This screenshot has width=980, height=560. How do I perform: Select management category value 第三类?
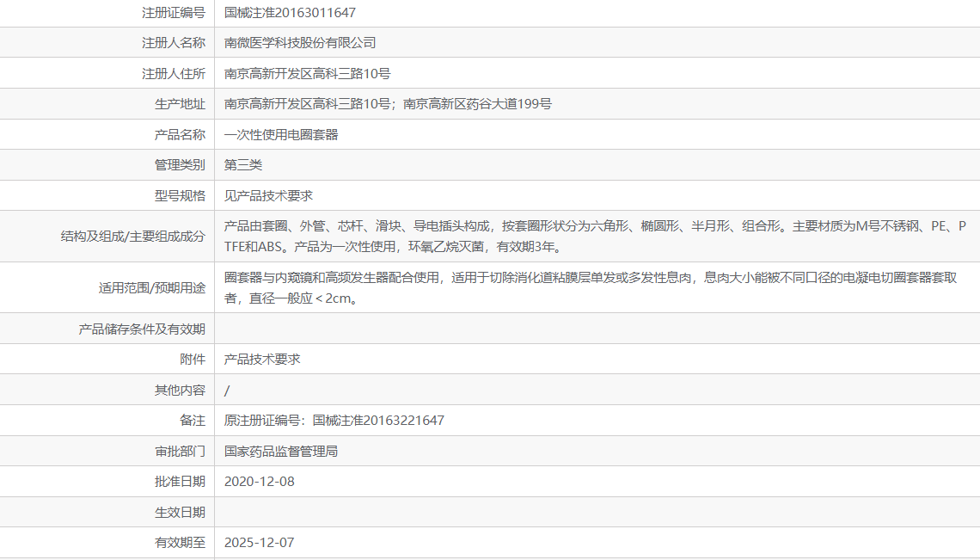click(x=243, y=164)
